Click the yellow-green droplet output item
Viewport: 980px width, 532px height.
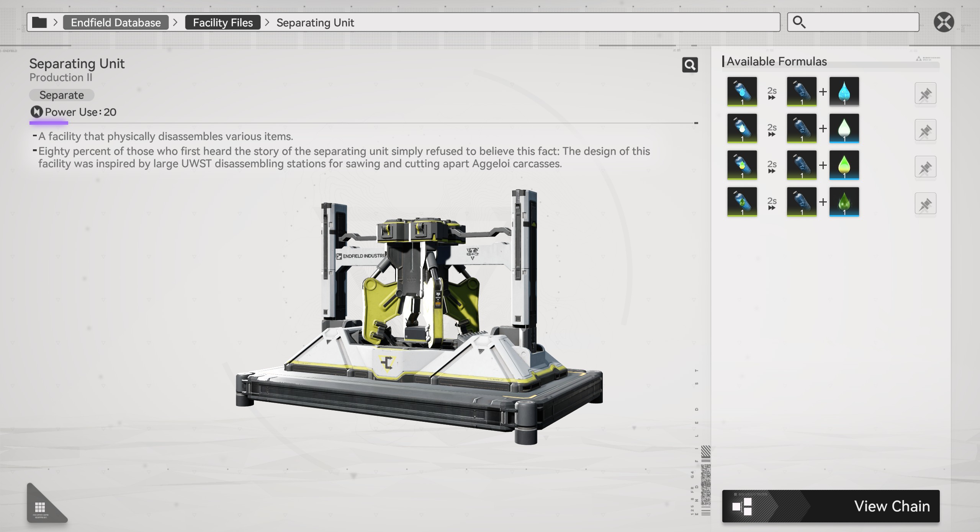click(844, 165)
